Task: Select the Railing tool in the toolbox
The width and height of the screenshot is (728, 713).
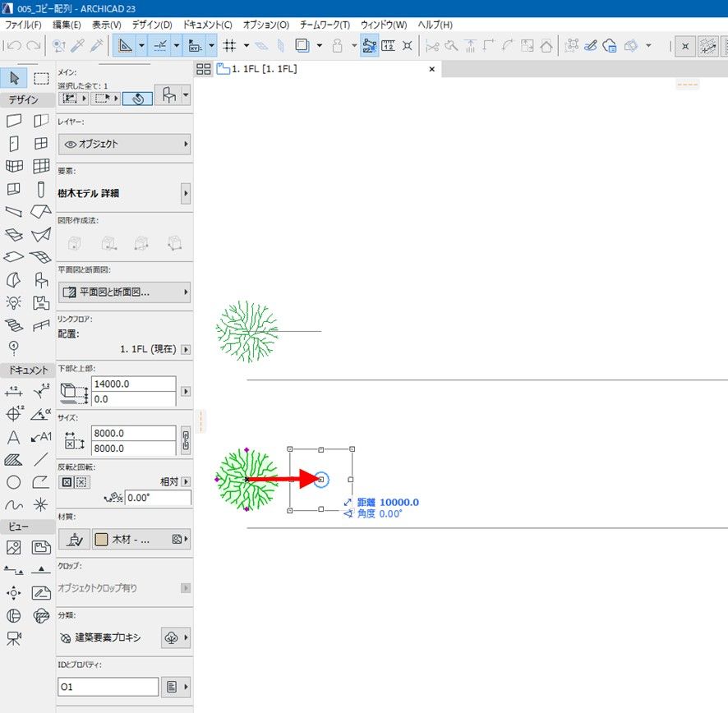Action: pyautogui.click(x=41, y=325)
